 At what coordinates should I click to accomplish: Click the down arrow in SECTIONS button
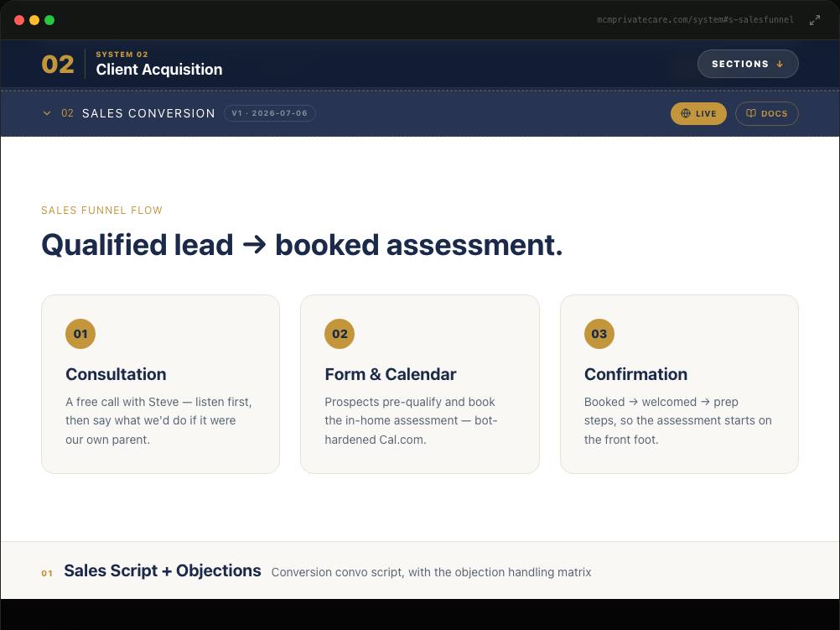click(780, 64)
